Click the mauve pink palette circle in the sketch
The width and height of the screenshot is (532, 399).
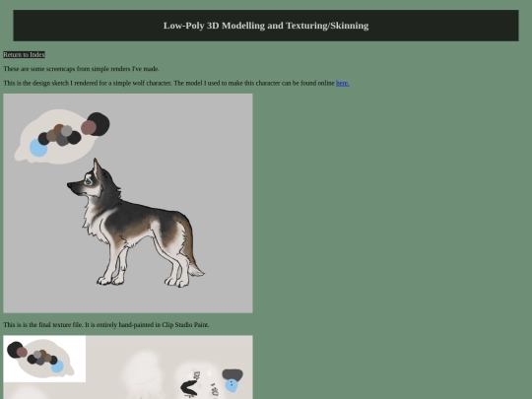(x=89, y=127)
